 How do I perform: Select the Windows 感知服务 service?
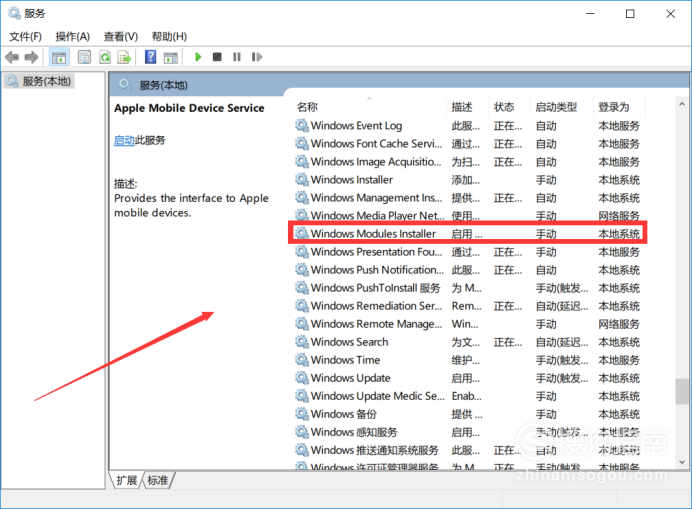pyautogui.click(x=468, y=432)
